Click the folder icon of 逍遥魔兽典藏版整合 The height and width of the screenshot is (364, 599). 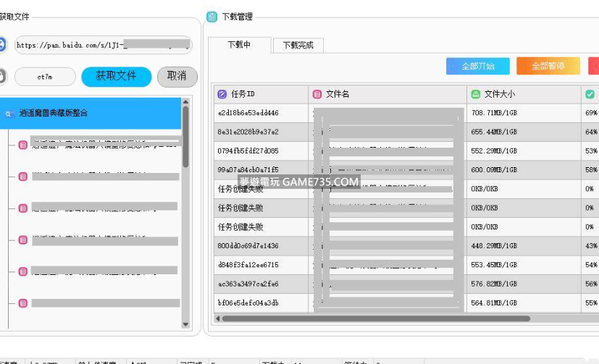pyautogui.click(x=9, y=114)
